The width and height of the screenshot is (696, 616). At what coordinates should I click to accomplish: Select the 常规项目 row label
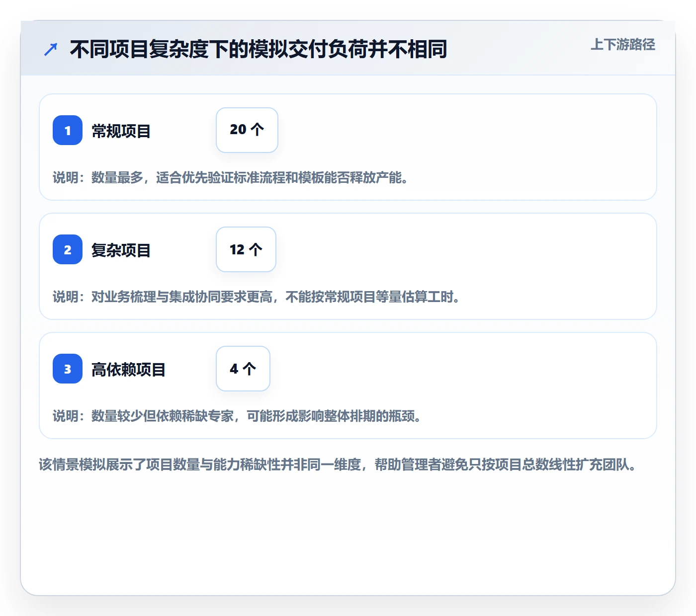121,131
